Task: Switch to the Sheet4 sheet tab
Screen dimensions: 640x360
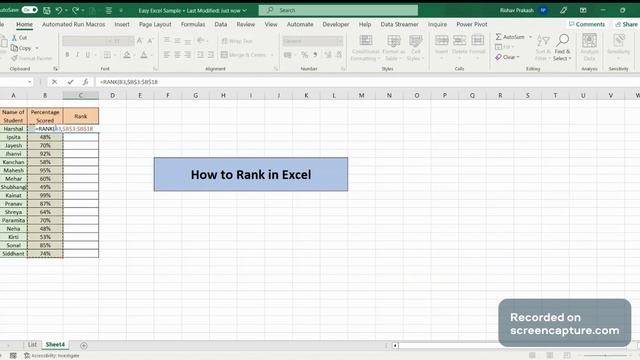Action: click(x=55, y=345)
